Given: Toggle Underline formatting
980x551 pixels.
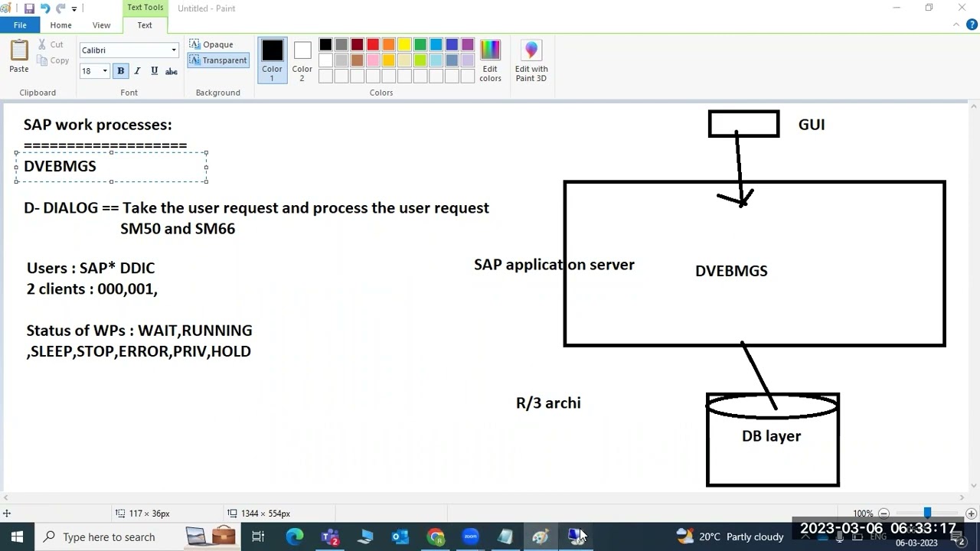Looking at the screenshot, I should (x=154, y=71).
